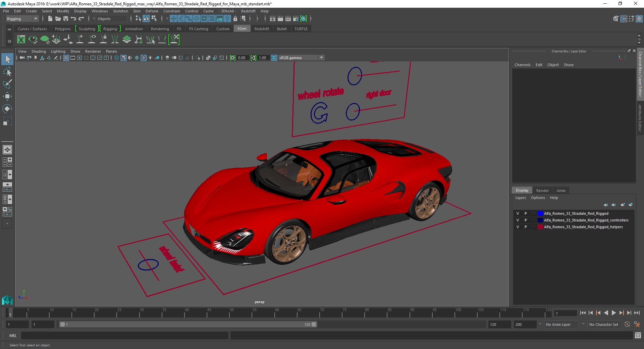Open the XGen window shelf icon

21,40
